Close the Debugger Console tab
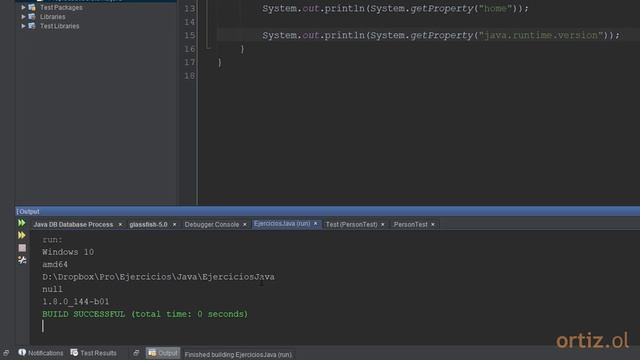Image resolution: width=640 pixels, height=360 pixels. [244, 224]
